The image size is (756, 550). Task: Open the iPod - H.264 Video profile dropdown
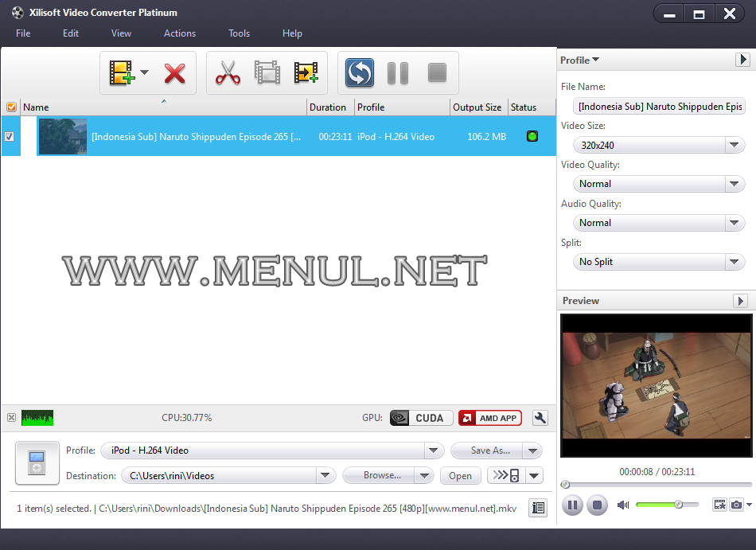[434, 451]
